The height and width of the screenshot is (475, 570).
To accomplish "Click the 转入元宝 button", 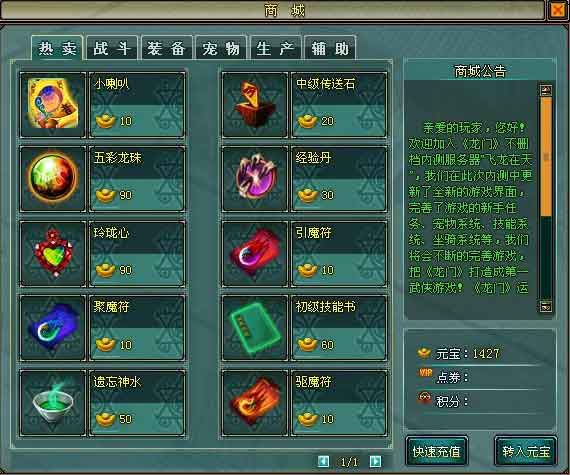I will 526,451.
